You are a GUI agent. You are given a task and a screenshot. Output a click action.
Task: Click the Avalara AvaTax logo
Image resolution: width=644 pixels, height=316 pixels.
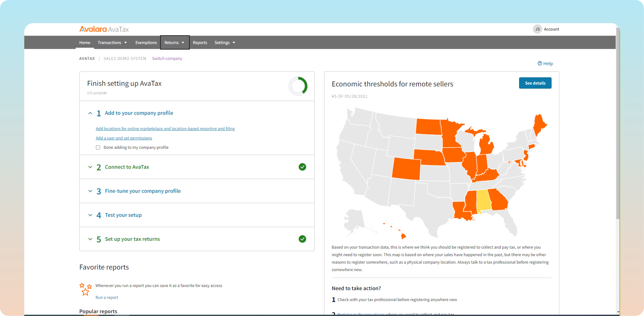pos(104,29)
